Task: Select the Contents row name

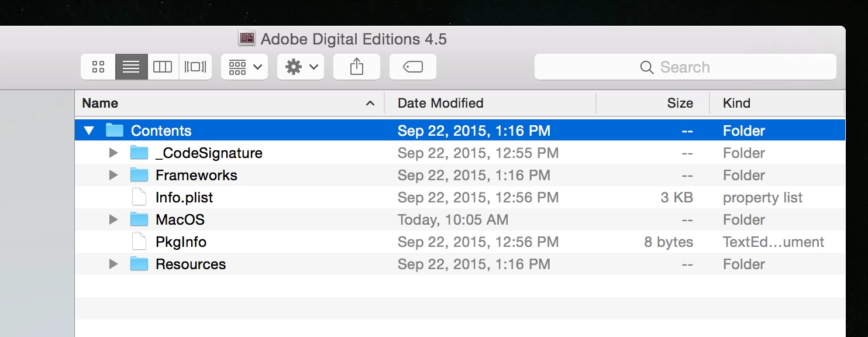Action: click(x=161, y=131)
